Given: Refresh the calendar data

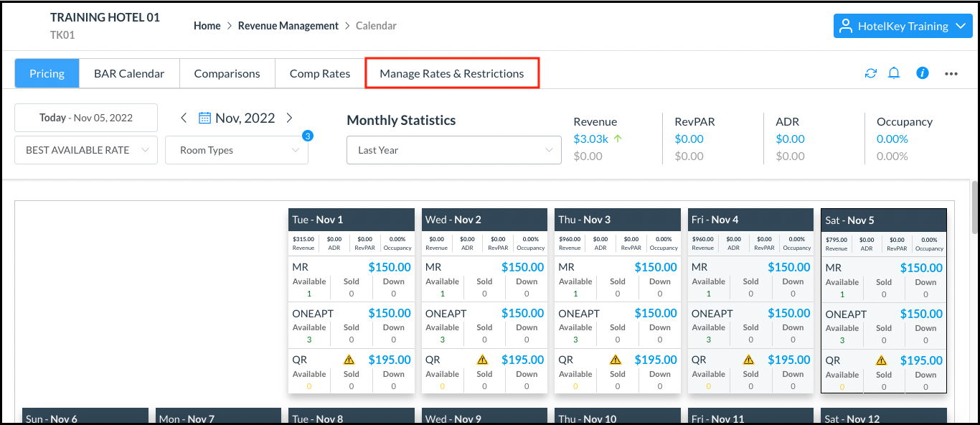Looking at the screenshot, I should (x=870, y=73).
